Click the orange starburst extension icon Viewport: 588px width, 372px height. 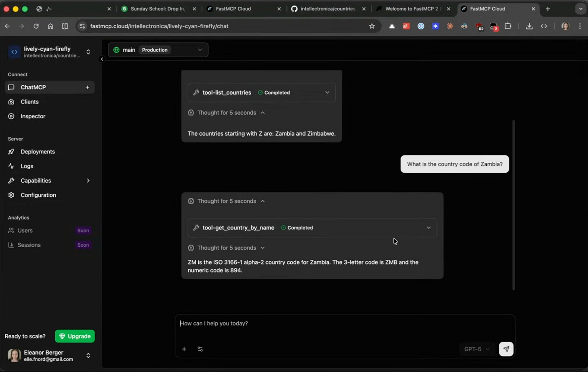coord(450,26)
